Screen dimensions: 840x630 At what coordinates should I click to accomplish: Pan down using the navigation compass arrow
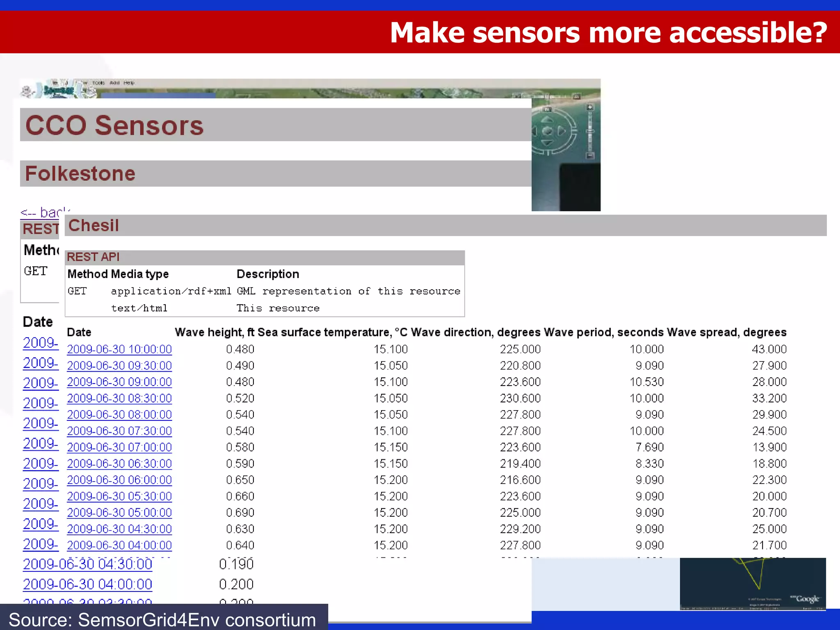click(547, 143)
